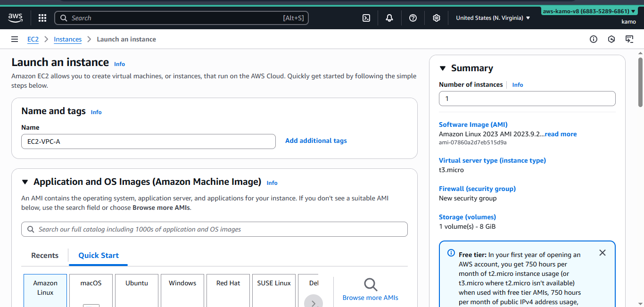This screenshot has width=644, height=307.
Task: Switch to the Recents tab
Action: pos(45,255)
